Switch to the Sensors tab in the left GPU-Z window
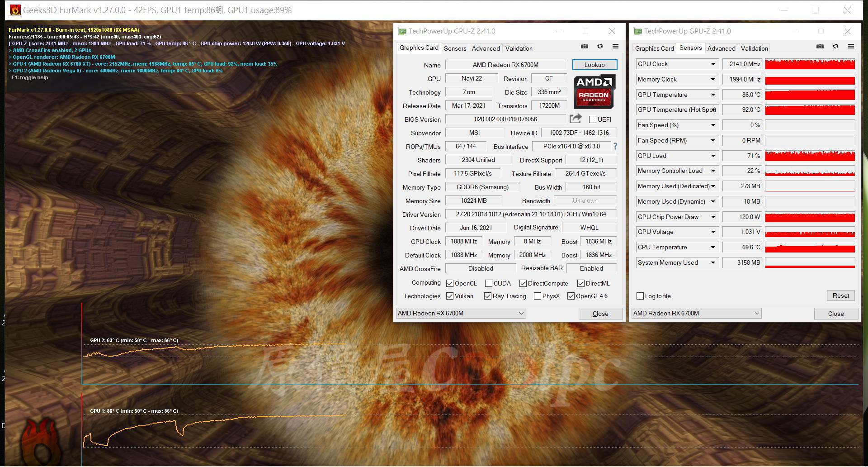 [455, 48]
